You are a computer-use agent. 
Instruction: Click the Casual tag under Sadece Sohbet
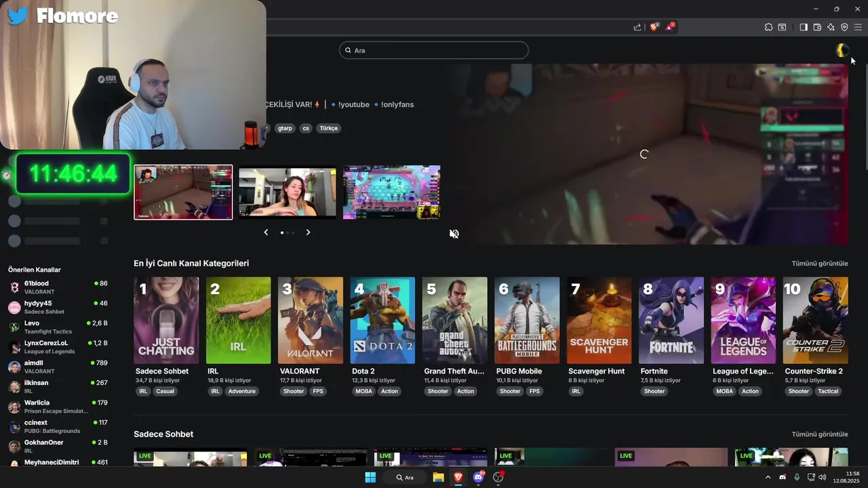pyautogui.click(x=165, y=391)
